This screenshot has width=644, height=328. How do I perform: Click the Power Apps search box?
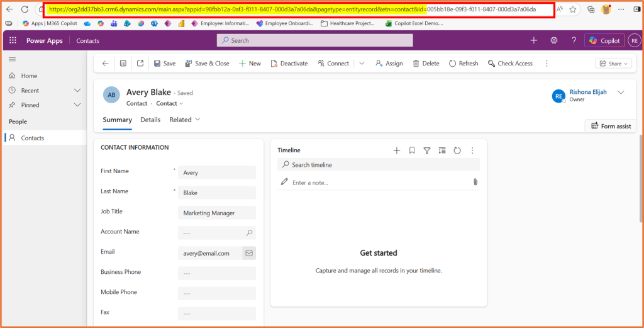point(314,40)
